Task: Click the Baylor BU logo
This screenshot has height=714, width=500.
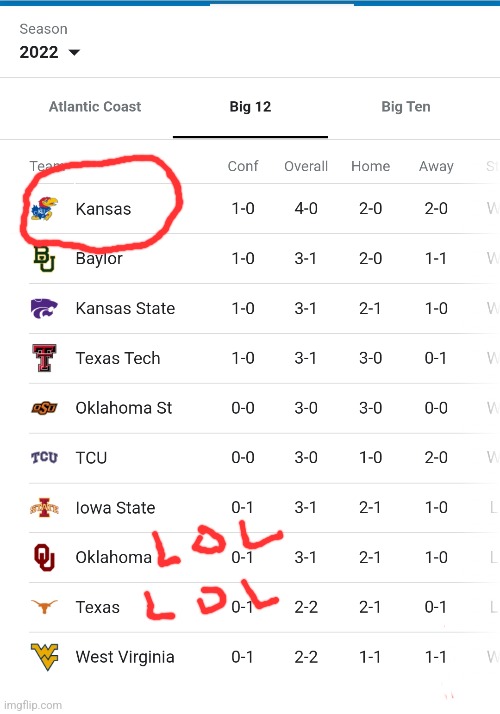Action: coord(44,259)
